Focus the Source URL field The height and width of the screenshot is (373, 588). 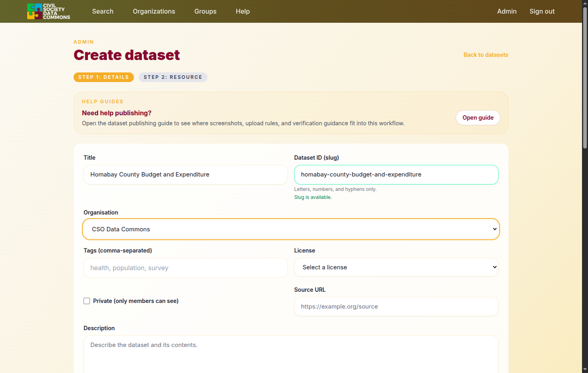click(396, 307)
